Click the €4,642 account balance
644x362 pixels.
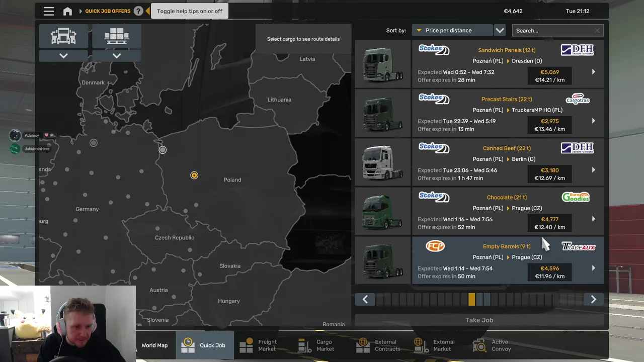click(x=513, y=11)
